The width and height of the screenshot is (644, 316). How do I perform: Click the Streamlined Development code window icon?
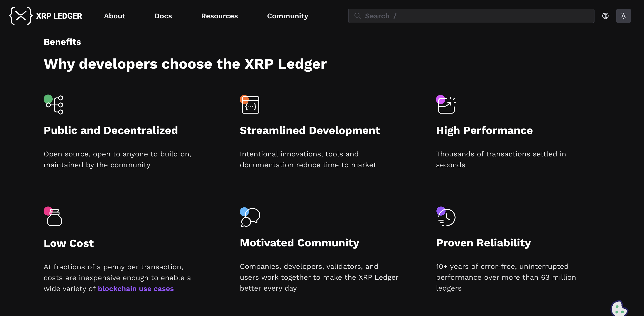coord(250,105)
